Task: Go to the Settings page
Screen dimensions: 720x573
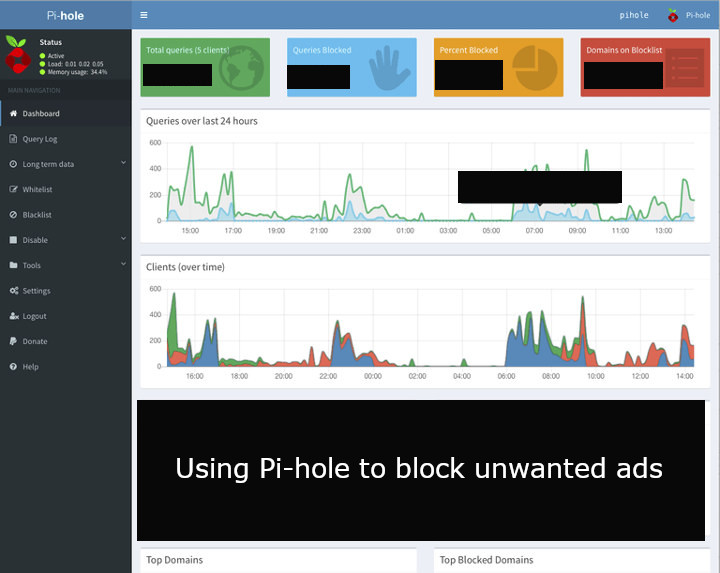Action: pyautogui.click(x=66, y=291)
